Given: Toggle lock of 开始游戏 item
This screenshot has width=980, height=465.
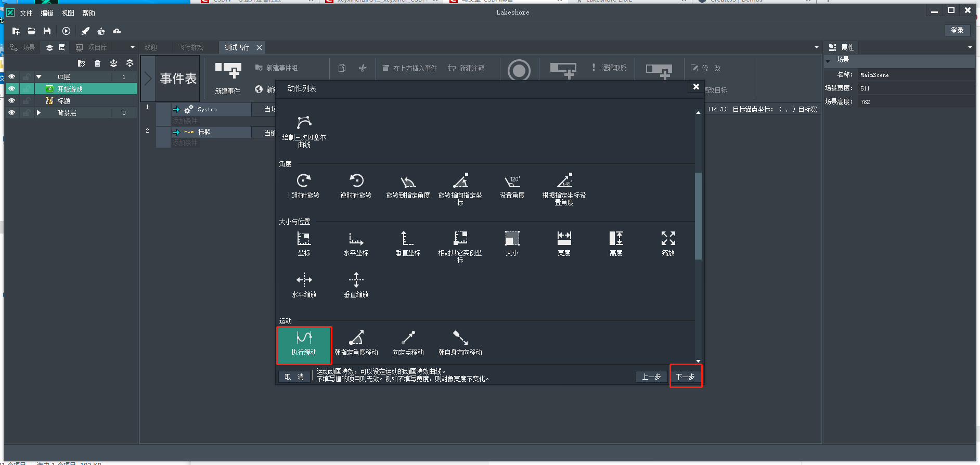Looking at the screenshot, I should 26,89.
